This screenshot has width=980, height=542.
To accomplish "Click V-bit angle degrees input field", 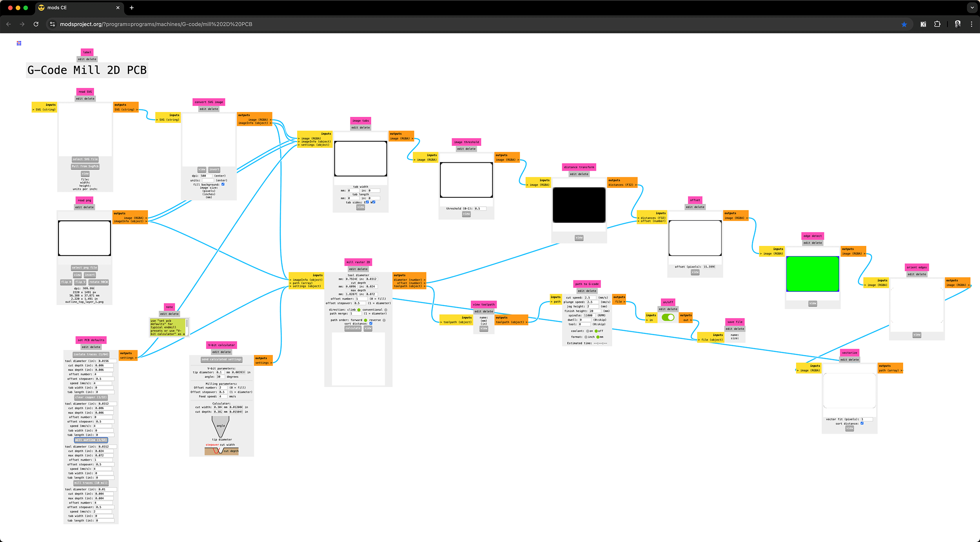I will pyautogui.click(x=221, y=376).
